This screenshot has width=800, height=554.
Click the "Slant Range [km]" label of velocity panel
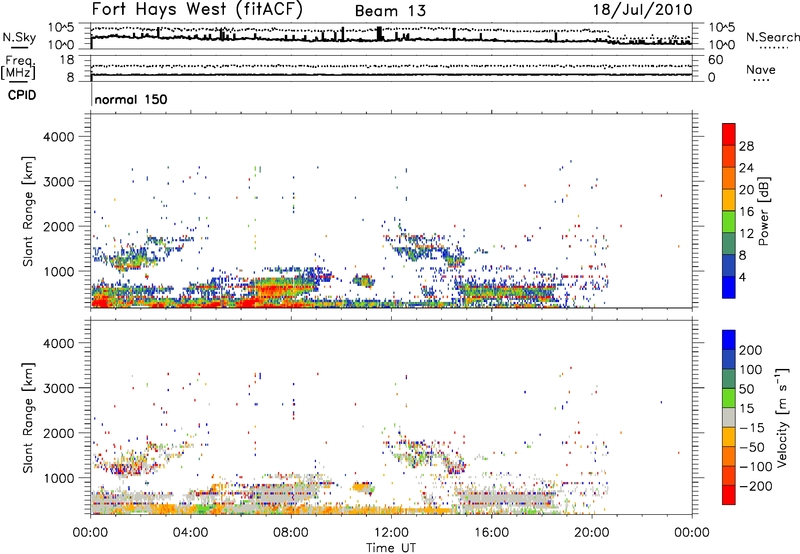click(29, 417)
